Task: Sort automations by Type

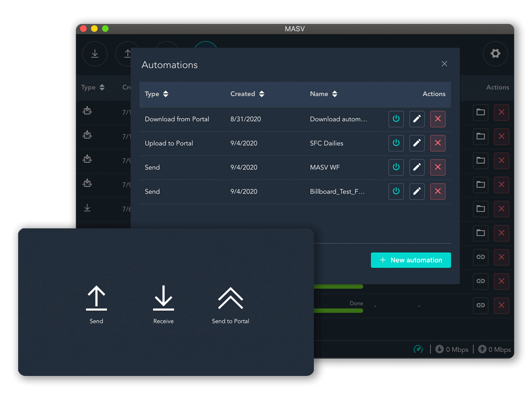Action: [x=156, y=94]
